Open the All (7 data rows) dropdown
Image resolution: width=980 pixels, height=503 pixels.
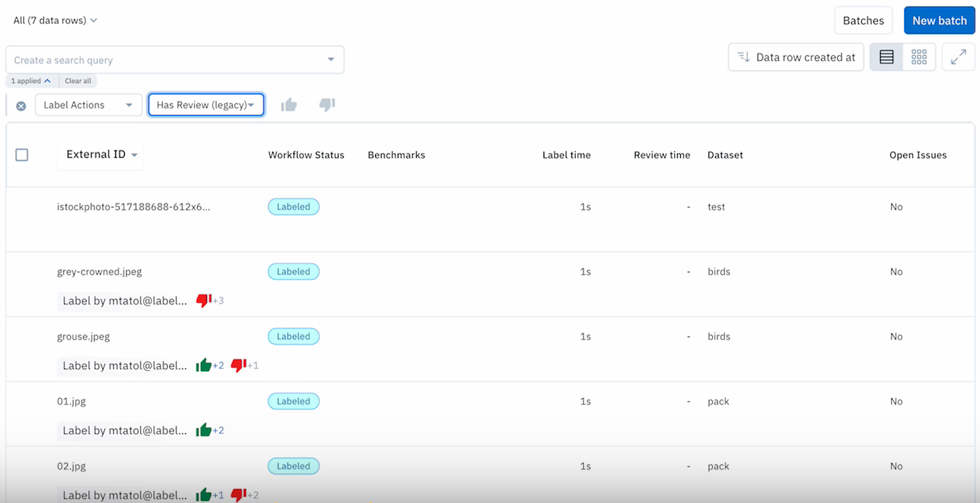tap(55, 20)
